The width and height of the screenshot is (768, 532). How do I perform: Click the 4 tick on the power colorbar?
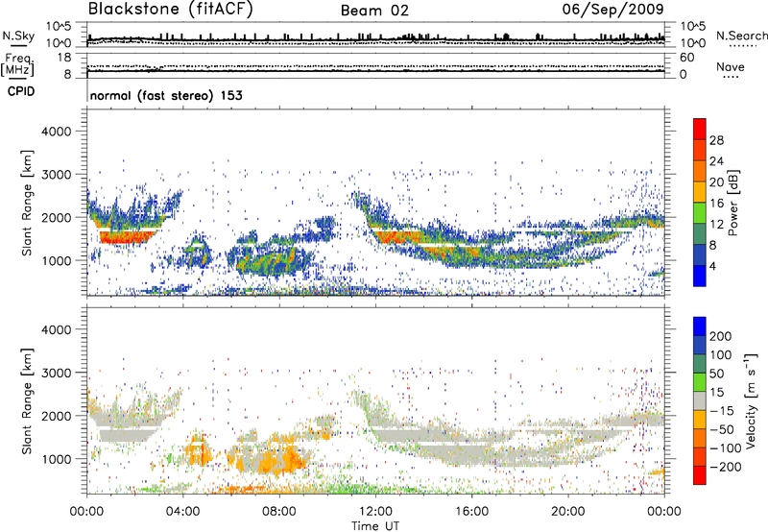[712, 266]
